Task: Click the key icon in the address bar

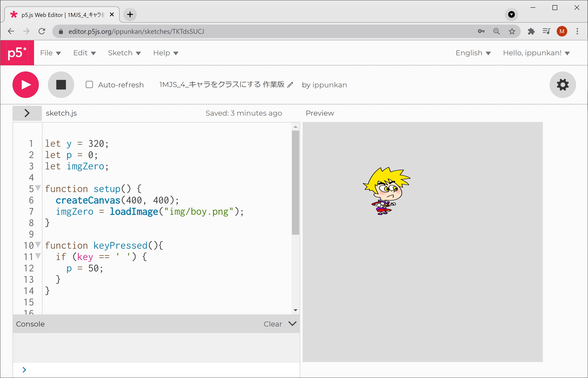Action: (x=481, y=31)
